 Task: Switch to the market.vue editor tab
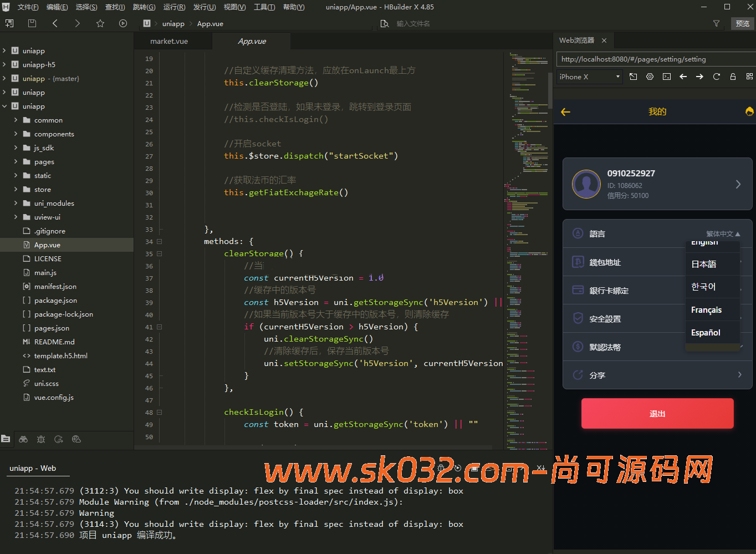coord(169,42)
